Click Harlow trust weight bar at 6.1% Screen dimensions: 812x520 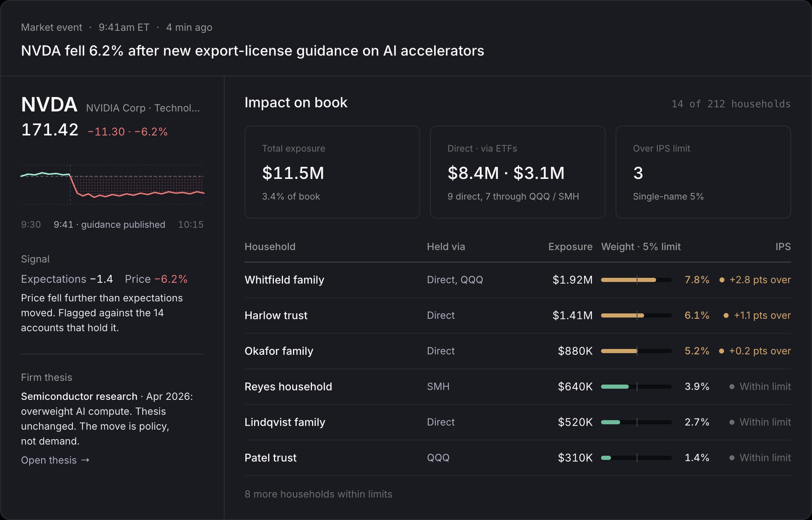pos(636,315)
